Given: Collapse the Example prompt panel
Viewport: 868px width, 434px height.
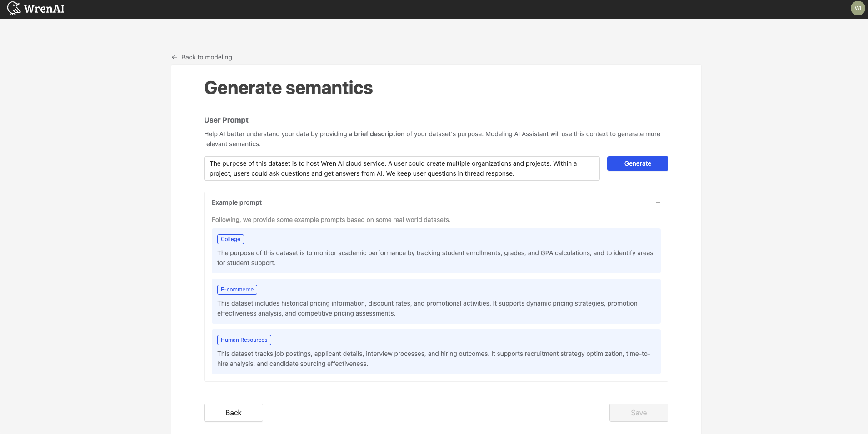Looking at the screenshot, I should tap(658, 202).
